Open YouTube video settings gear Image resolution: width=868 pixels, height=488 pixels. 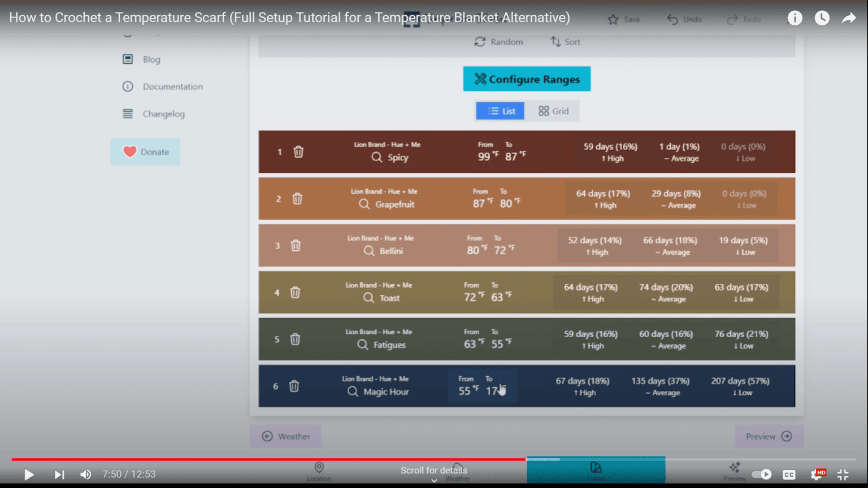coord(817,474)
